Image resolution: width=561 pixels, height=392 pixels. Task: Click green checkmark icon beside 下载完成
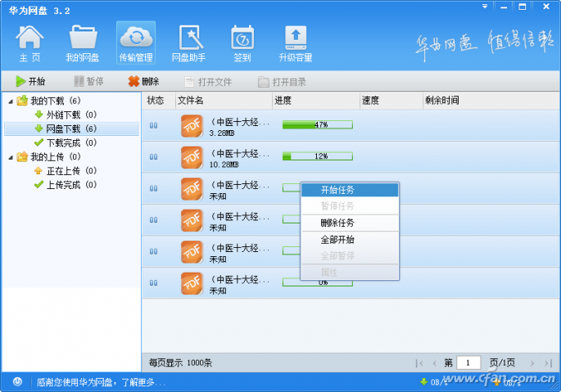click(x=39, y=142)
